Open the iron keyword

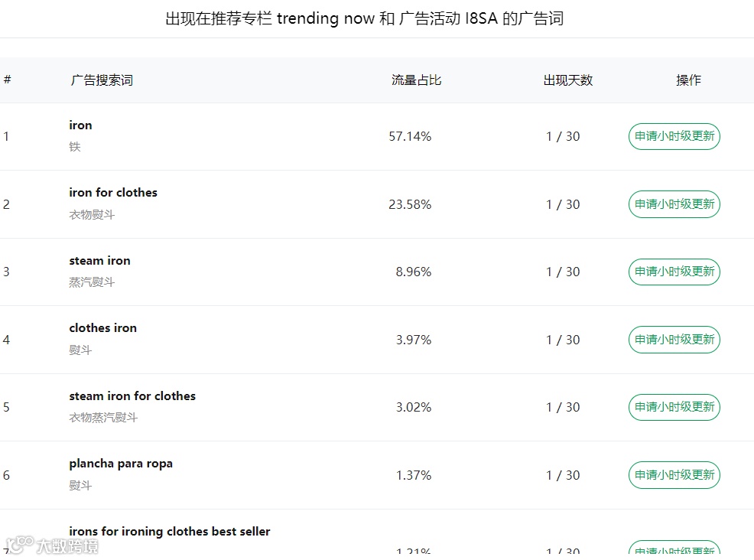80,125
